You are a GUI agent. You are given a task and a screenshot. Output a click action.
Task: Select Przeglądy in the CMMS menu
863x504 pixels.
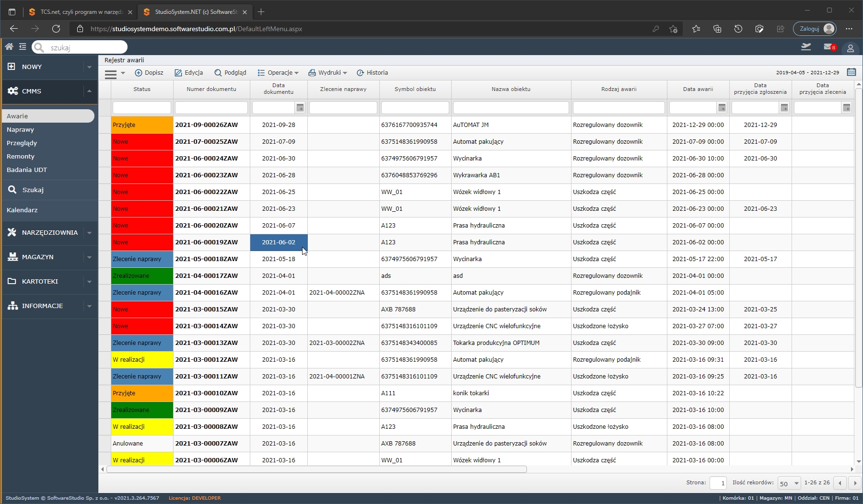22,143
